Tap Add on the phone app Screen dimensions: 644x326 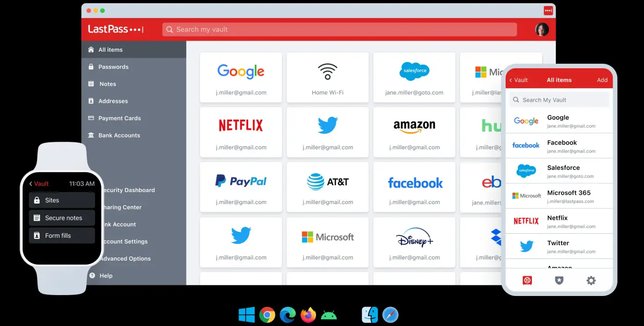(602, 80)
